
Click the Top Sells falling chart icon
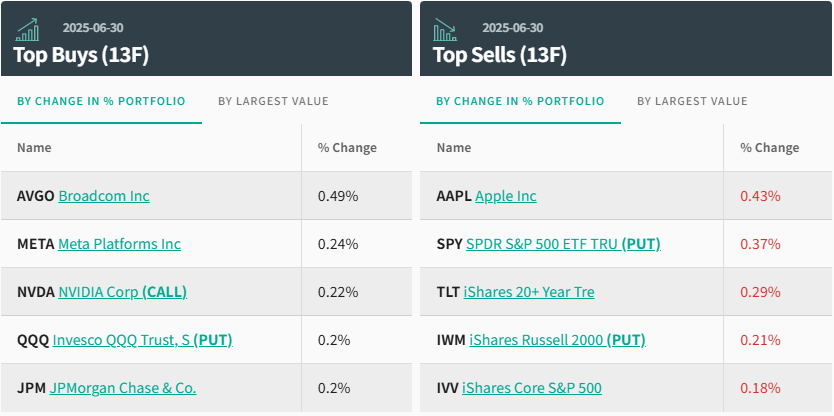(x=445, y=29)
